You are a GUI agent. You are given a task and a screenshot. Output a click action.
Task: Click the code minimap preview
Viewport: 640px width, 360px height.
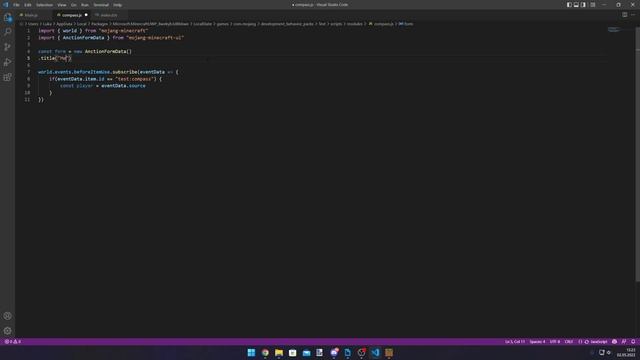point(613,30)
